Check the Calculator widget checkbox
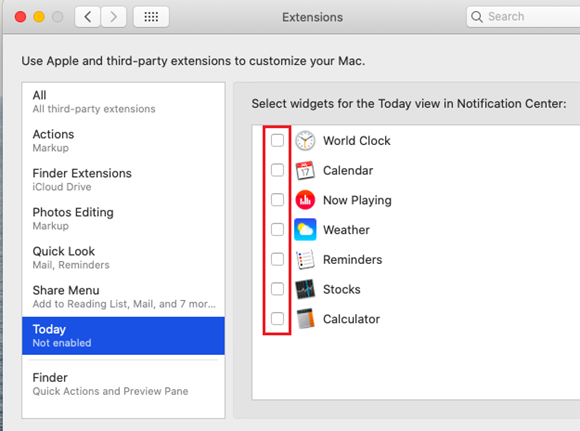This screenshot has width=580, height=431. click(x=277, y=319)
